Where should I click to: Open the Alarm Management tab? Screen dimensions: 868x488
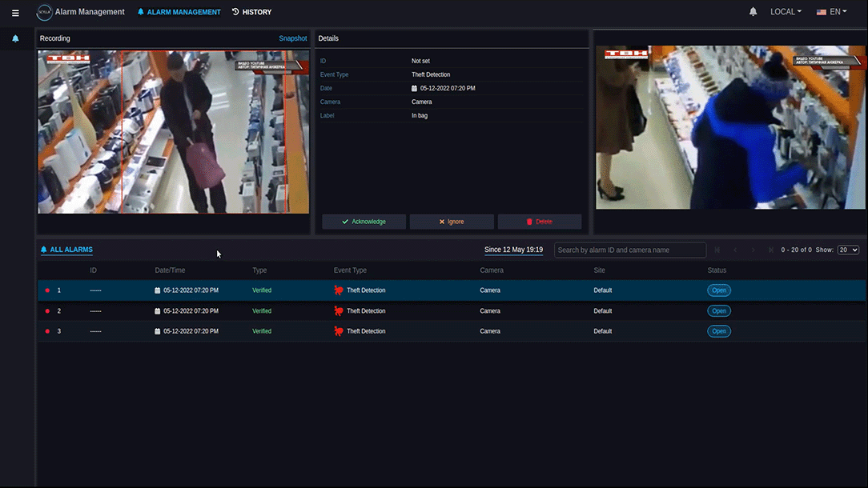[x=179, y=12]
